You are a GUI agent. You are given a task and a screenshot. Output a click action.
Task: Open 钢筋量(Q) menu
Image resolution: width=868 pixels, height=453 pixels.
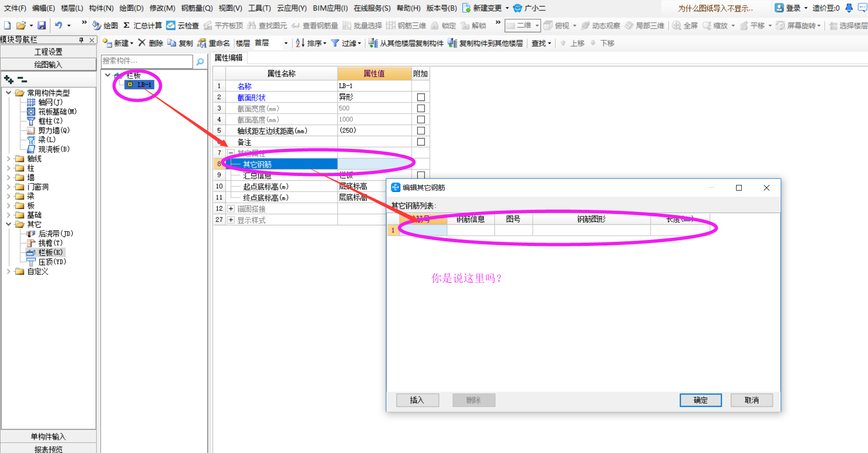tap(197, 8)
